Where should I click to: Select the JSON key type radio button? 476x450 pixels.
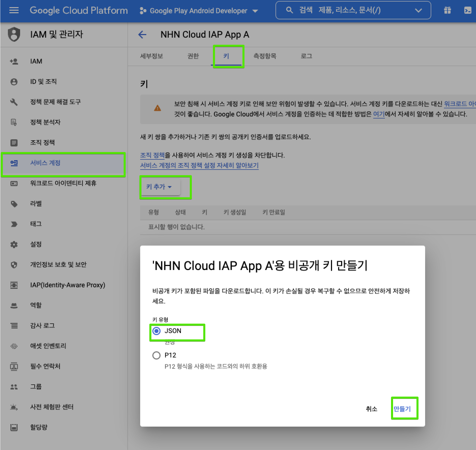pos(156,331)
